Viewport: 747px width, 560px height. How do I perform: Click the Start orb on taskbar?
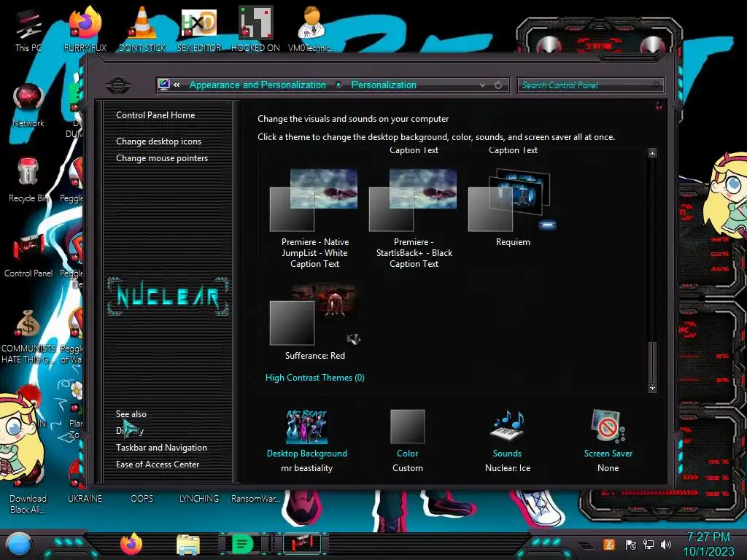pos(18,544)
